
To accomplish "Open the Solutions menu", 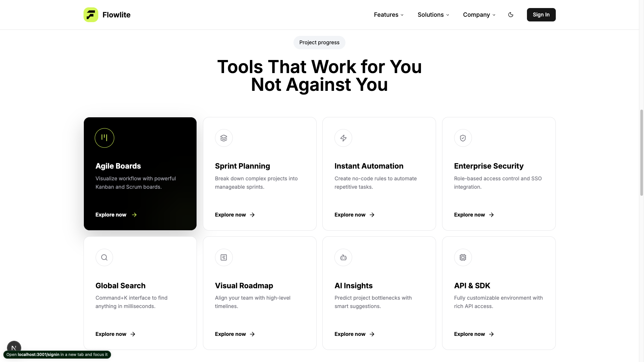I will click(433, 15).
